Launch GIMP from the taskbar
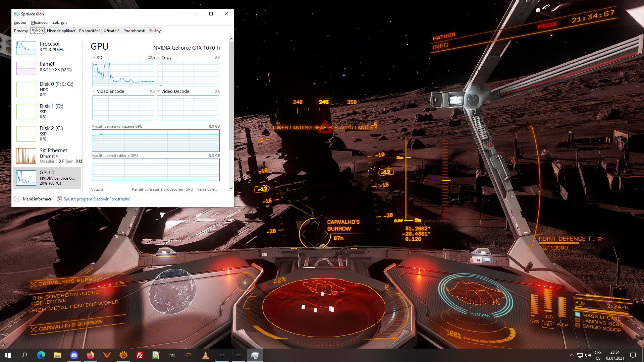Image resolution: width=644 pixels, height=362 pixels. click(x=172, y=355)
